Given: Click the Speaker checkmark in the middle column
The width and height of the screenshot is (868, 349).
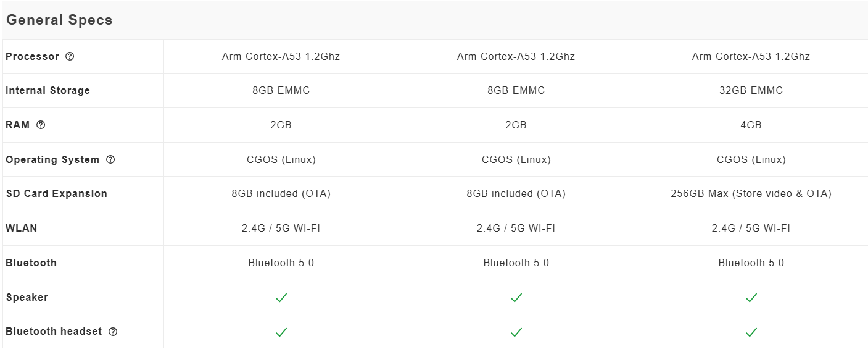Looking at the screenshot, I should pos(516,298).
